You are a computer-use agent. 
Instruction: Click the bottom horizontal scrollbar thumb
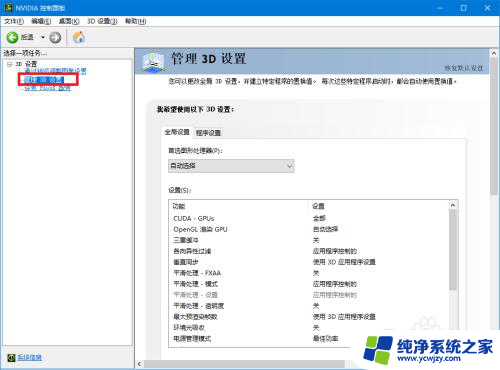point(244,364)
